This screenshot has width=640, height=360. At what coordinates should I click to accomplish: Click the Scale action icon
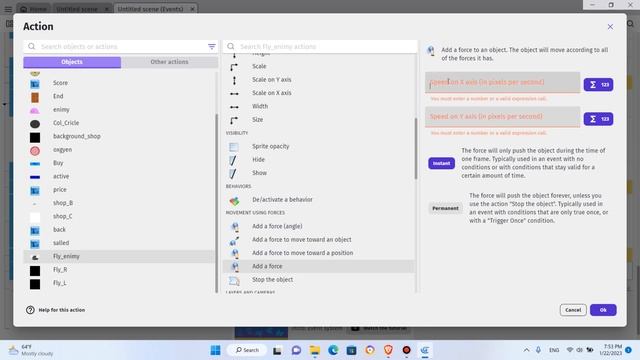(234, 67)
